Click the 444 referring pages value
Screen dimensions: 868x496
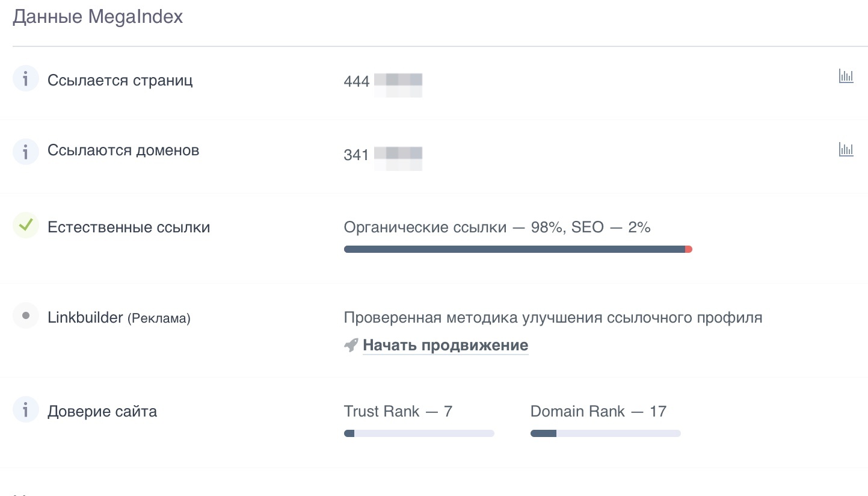click(x=357, y=82)
